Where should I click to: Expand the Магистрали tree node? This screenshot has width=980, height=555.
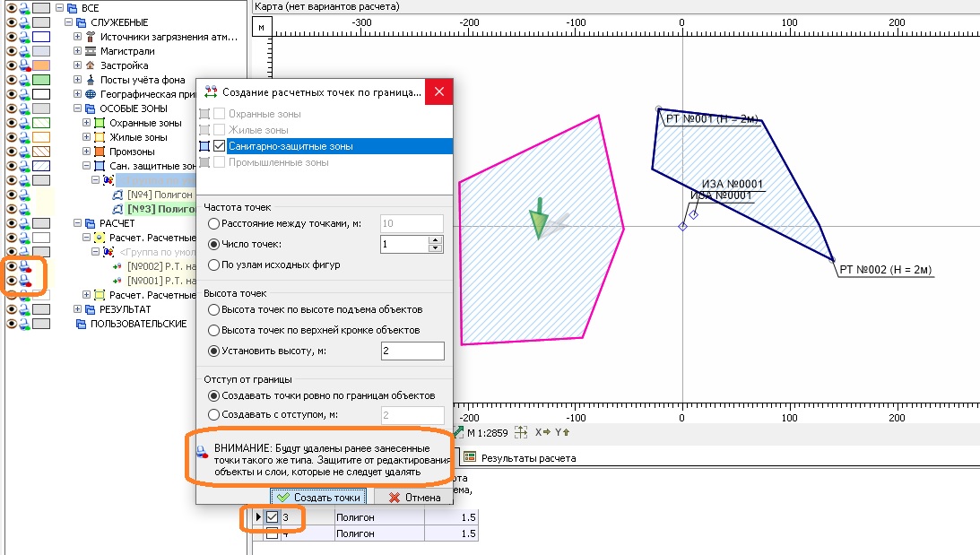pyautogui.click(x=77, y=51)
